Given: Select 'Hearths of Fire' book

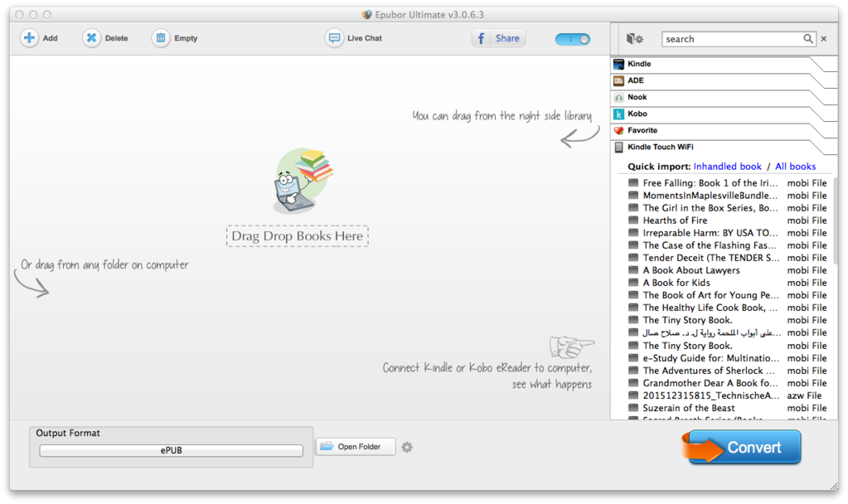Looking at the screenshot, I should (x=727, y=220).
